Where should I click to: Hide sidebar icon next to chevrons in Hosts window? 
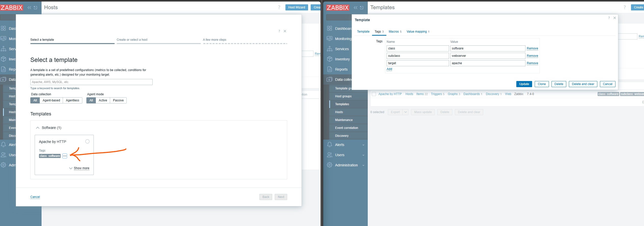pos(35,8)
